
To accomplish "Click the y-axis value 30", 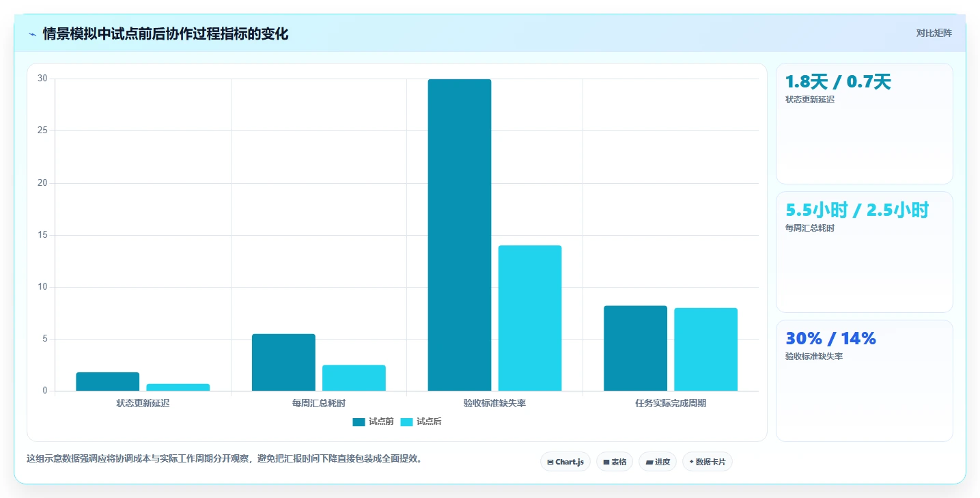I will 42,79.
